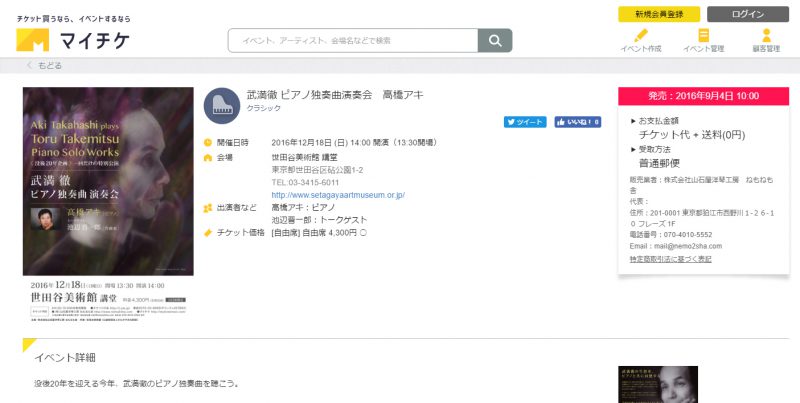The height and width of the screenshot is (403, 800).
Task: Expand the 受取方法 triangle
Action: [x=633, y=149]
